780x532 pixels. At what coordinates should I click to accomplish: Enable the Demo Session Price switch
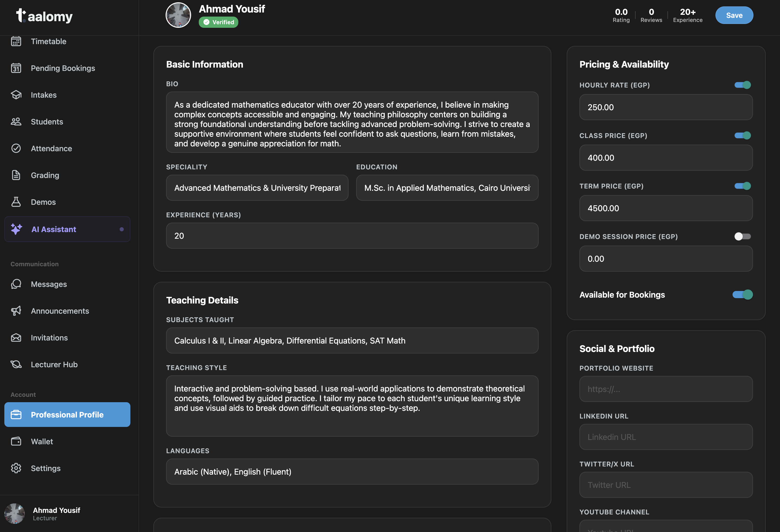click(x=742, y=236)
